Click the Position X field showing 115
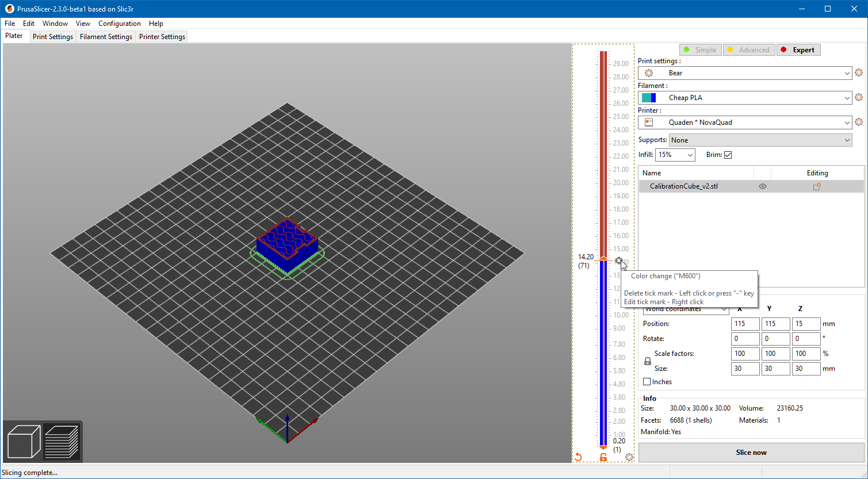The width and height of the screenshot is (868, 479). click(x=745, y=324)
